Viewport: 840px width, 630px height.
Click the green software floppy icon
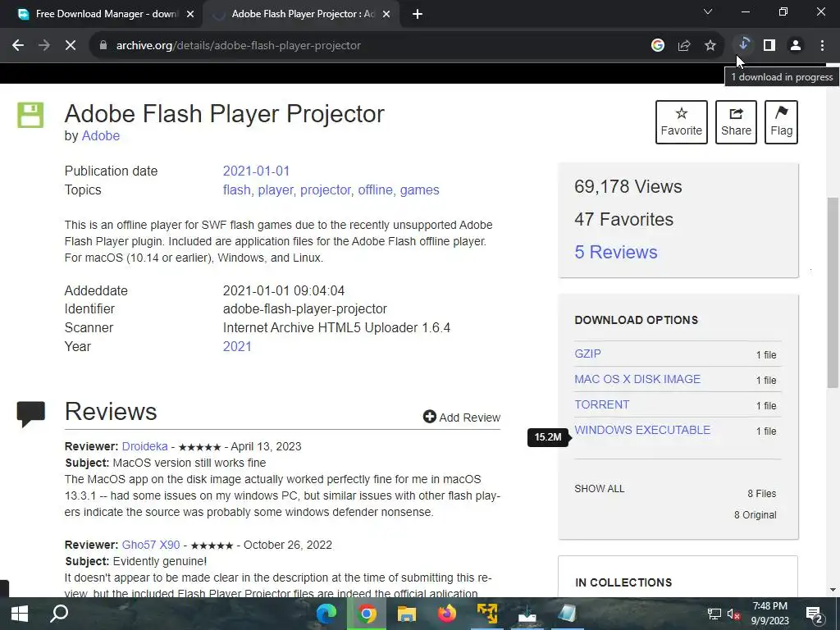tap(30, 115)
